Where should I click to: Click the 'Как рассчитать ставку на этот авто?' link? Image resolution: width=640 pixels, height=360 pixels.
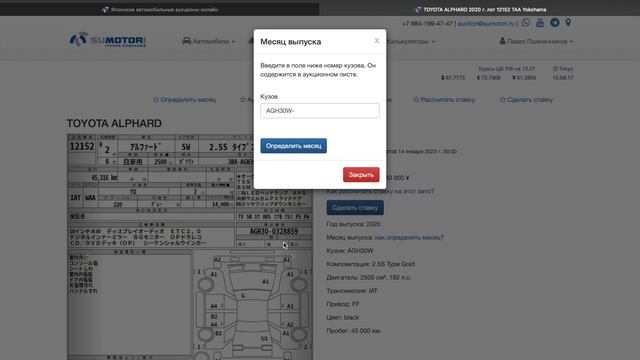click(x=380, y=191)
